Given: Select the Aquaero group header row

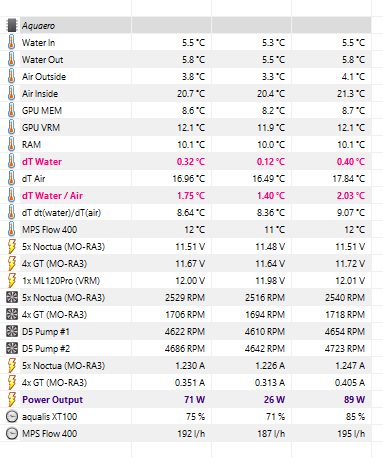Looking at the screenshot, I should click(x=188, y=25).
